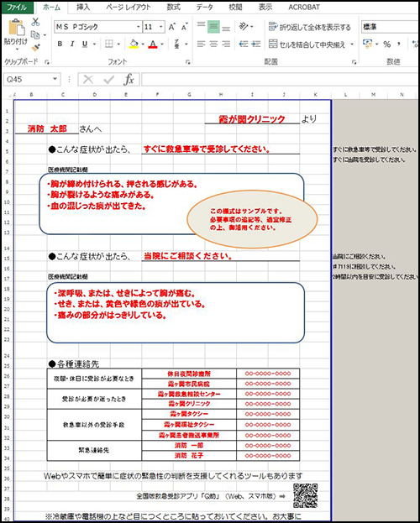Click the text orientation icon
Screen dimensions: 420x523
click(x=244, y=26)
